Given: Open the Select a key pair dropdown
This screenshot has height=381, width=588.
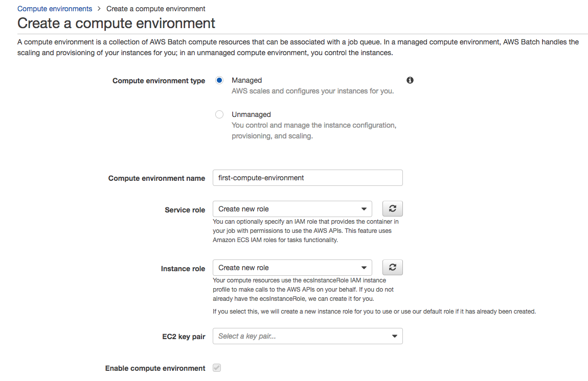Looking at the screenshot, I should pos(307,336).
